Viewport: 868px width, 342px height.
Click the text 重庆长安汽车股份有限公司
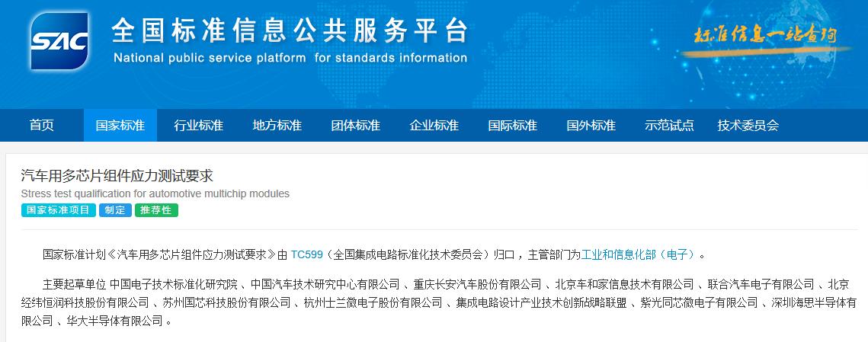point(477,284)
